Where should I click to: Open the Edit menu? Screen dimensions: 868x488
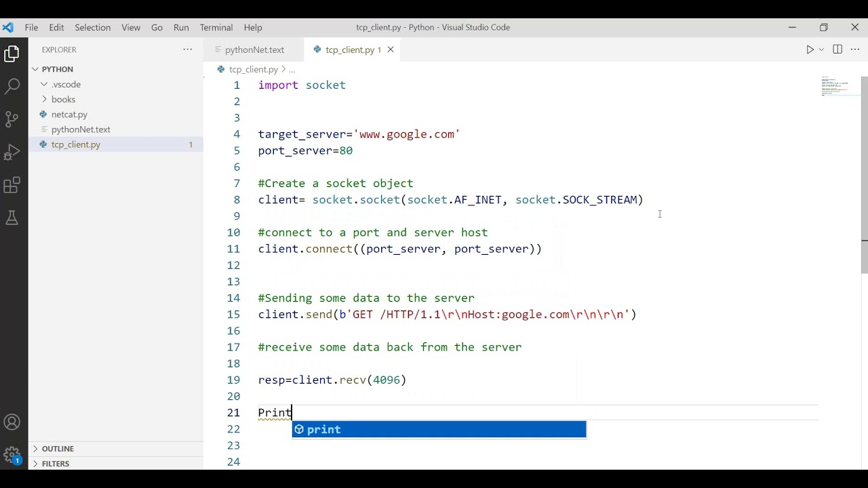point(56,27)
